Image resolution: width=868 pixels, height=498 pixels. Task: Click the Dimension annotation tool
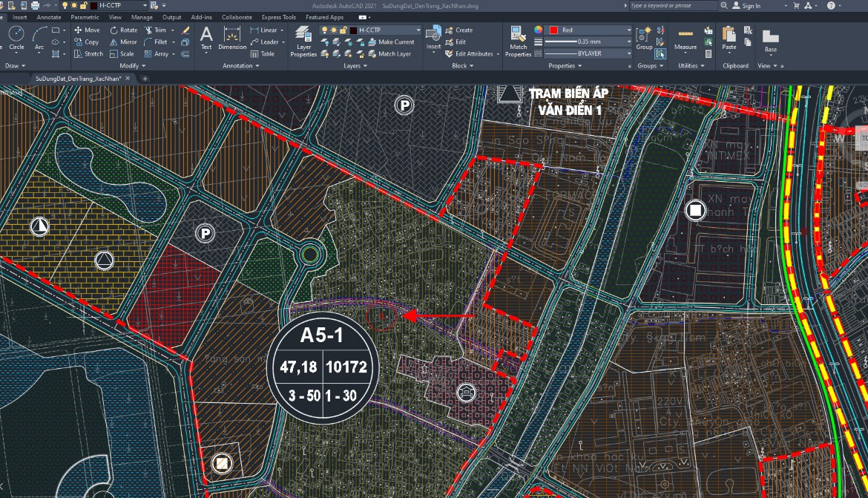232,39
